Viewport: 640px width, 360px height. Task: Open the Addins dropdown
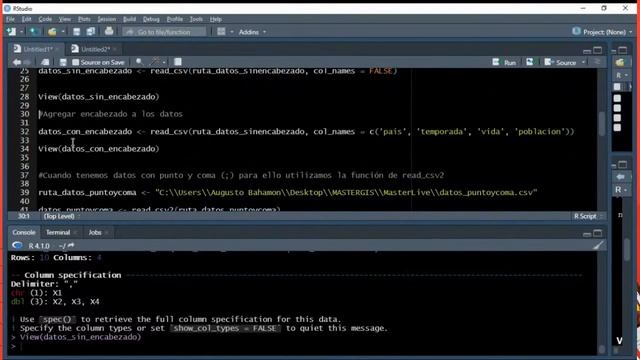(252, 32)
